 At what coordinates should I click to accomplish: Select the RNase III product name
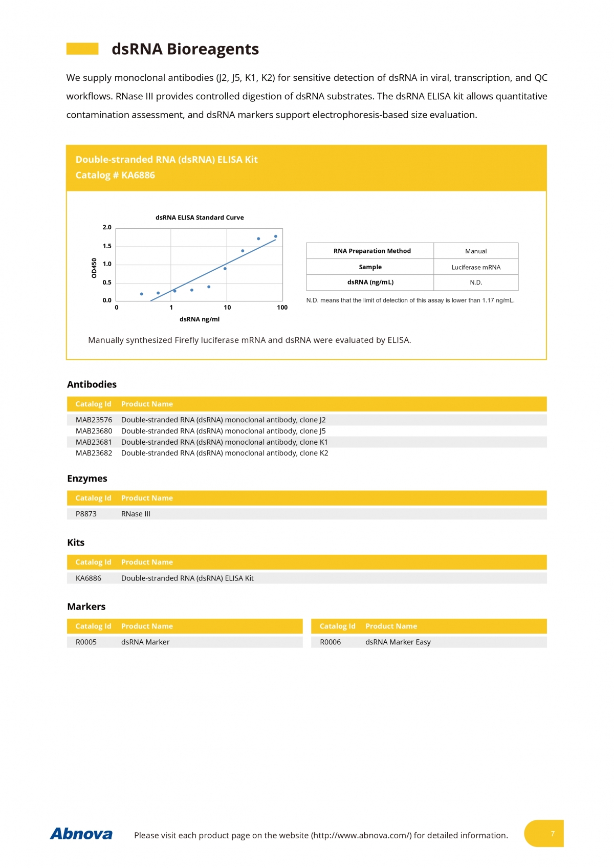(x=136, y=514)
